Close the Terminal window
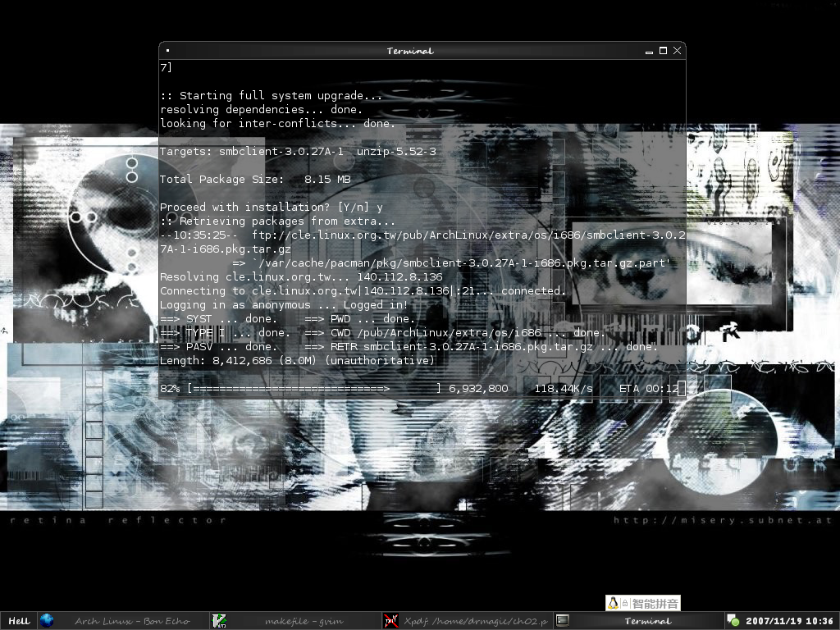840x630 pixels. click(677, 50)
